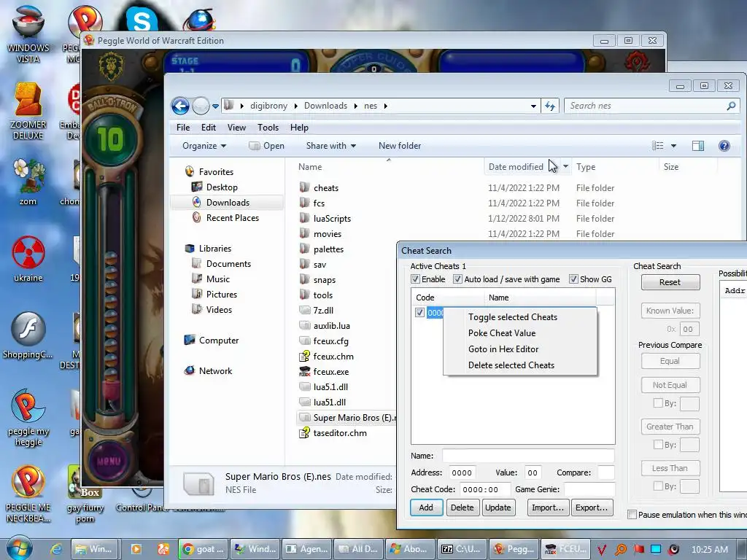Open the Windows Vista desktop icon
Viewport: 747px width, 560px height.
click(x=28, y=34)
